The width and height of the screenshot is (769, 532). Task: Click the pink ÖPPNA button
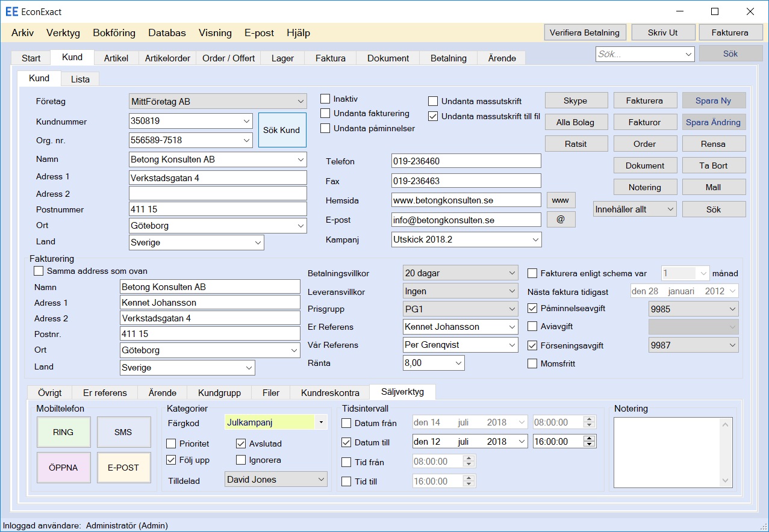[63, 468]
